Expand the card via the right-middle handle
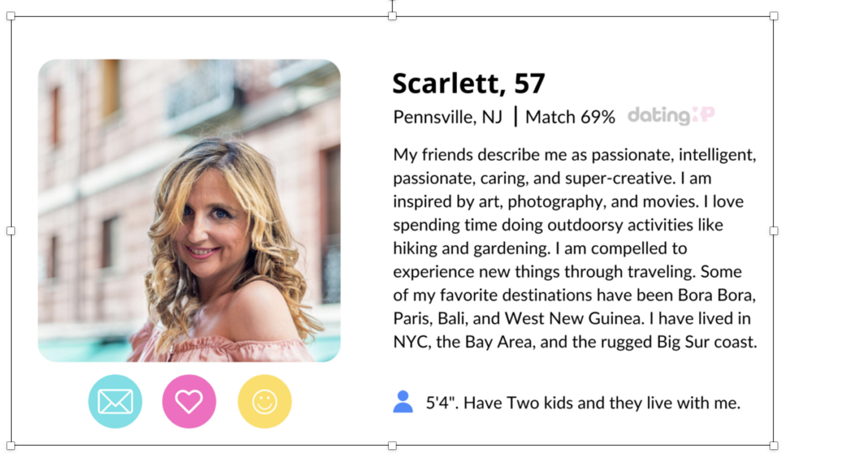The width and height of the screenshot is (868, 473). click(773, 231)
